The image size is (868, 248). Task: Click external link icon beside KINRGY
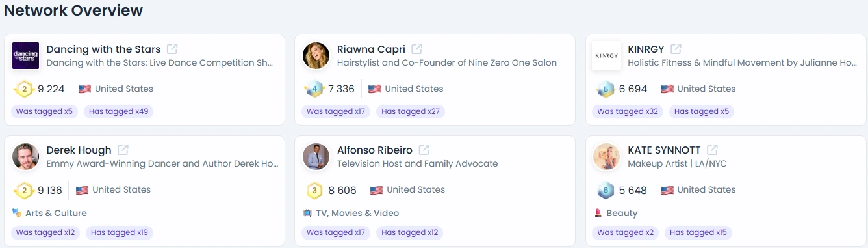coord(676,49)
